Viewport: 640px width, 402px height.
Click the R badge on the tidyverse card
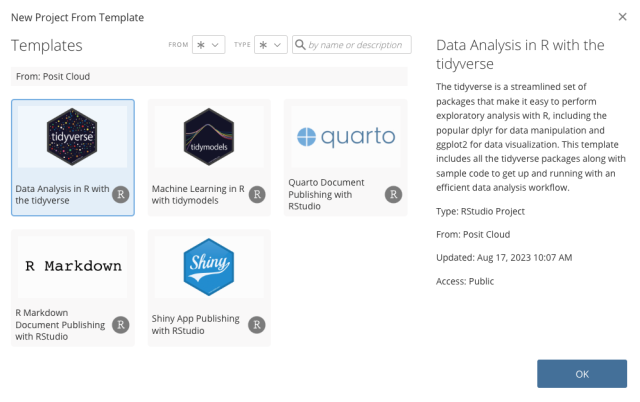(121, 195)
